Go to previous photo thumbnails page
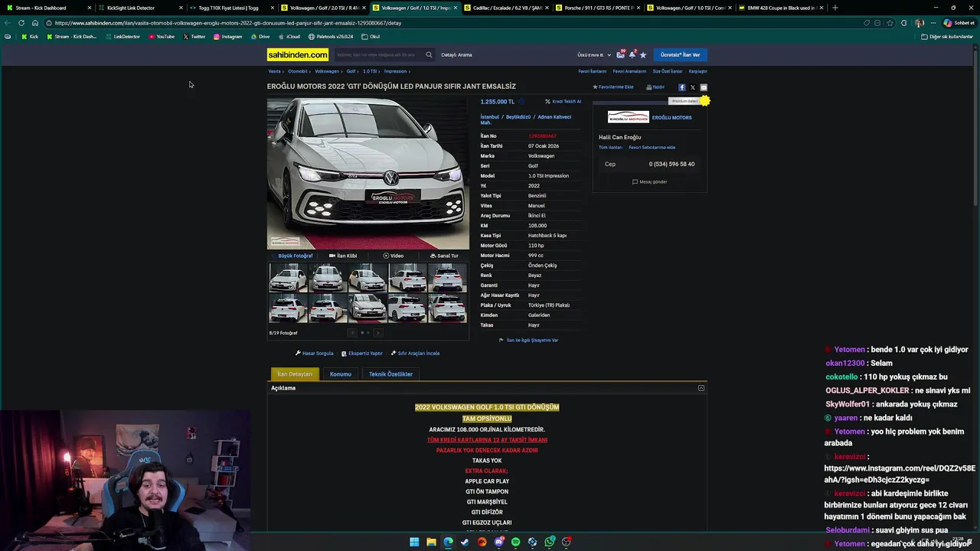 [352, 333]
